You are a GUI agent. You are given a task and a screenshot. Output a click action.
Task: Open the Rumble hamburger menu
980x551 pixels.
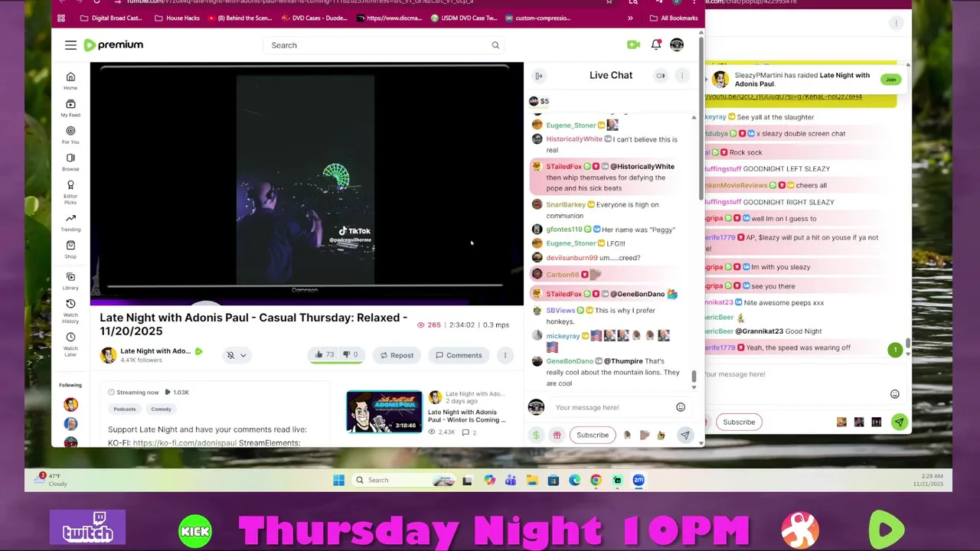(70, 45)
